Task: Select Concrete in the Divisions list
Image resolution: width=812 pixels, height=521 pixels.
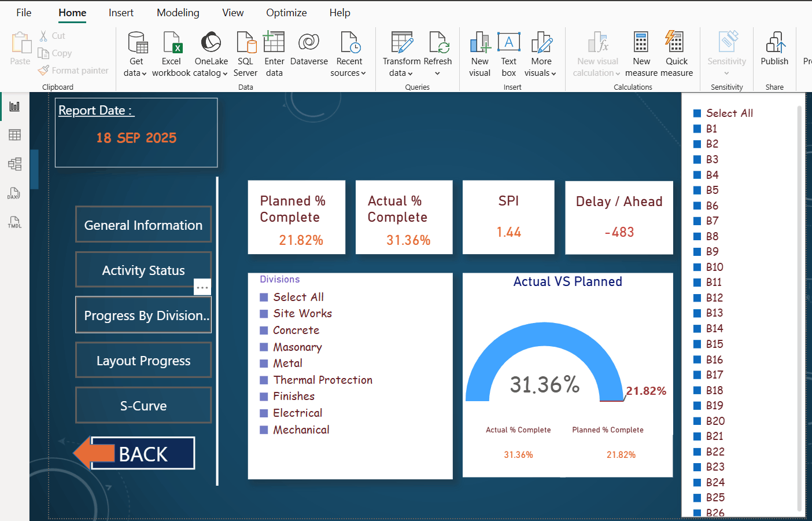Action: (265, 330)
